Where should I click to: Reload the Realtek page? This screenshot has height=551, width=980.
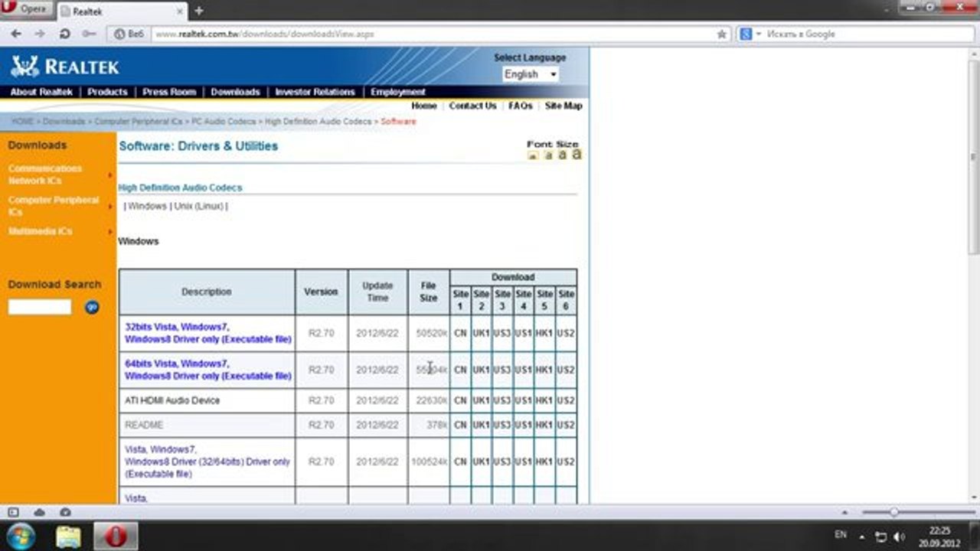pyautogui.click(x=64, y=34)
